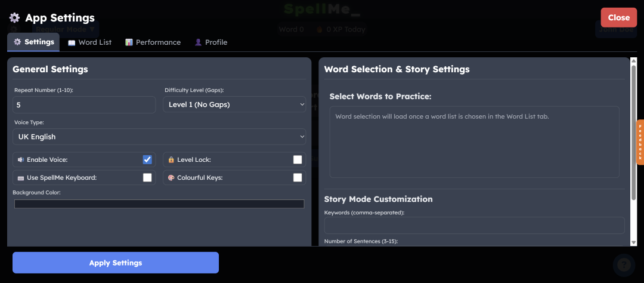The width and height of the screenshot is (644, 283).
Task: Click the 'Select Words to Practice:' heading
Action: [x=380, y=96]
